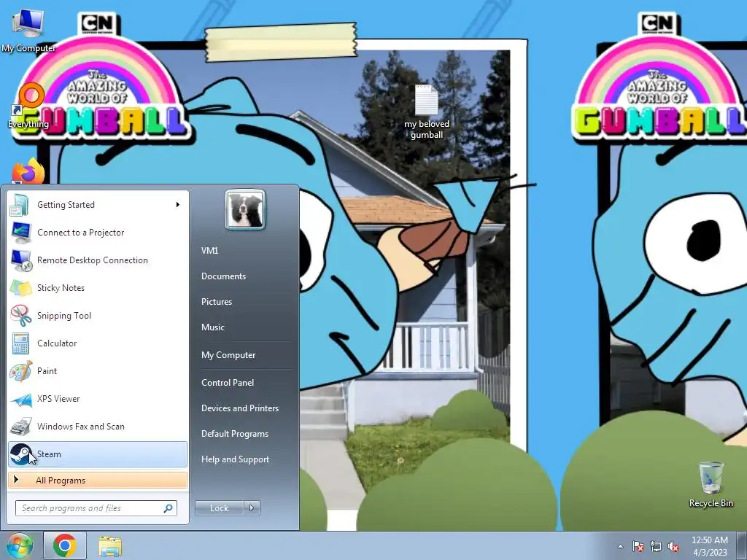Screen dimensions: 747x560
Task: Open My Computer from the Start menu
Action: tap(228, 355)
